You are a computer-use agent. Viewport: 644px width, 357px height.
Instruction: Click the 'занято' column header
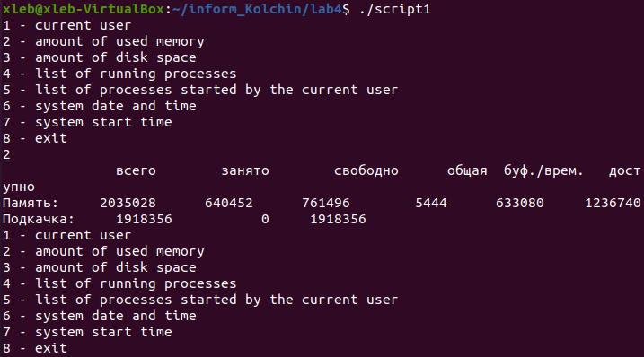(x=245, y=170)
